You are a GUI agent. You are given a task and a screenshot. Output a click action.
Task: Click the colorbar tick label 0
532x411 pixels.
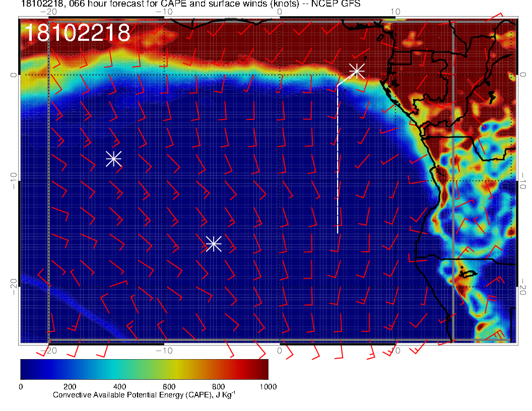pos(21,387)
